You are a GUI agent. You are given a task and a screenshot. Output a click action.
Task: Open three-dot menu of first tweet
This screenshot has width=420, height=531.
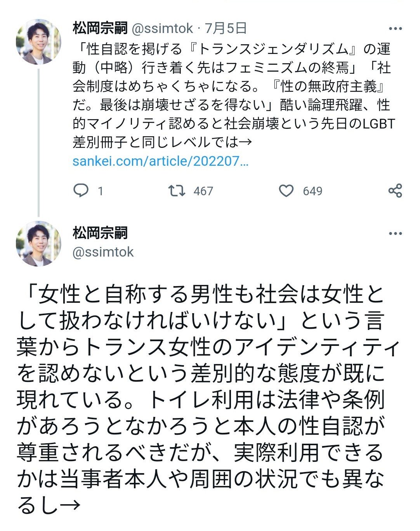tap(395, 29)
